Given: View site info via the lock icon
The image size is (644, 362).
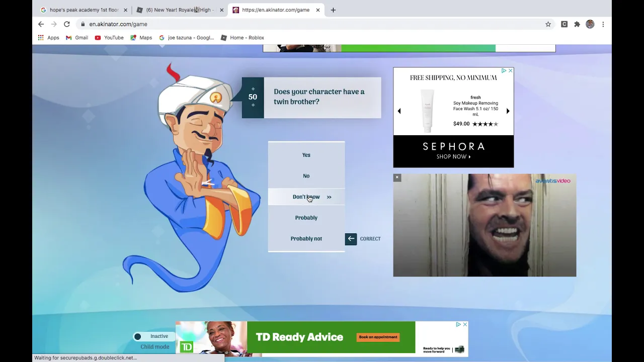Looking at the screenshot, I should click(83, 24).
